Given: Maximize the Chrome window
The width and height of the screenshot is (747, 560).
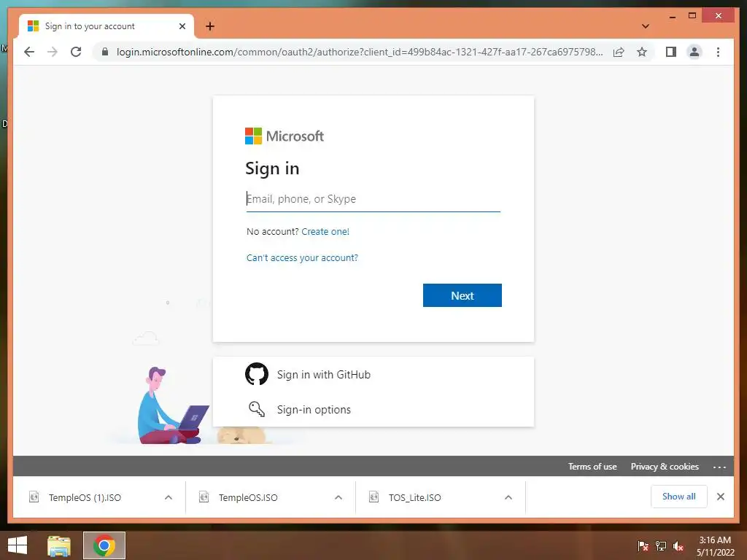Looking at the screenshot, I should point(692,16).
